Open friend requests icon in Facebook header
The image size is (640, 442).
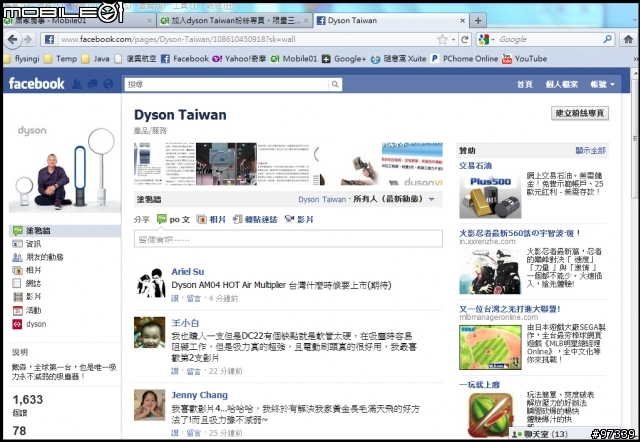[x=77, y=84]
